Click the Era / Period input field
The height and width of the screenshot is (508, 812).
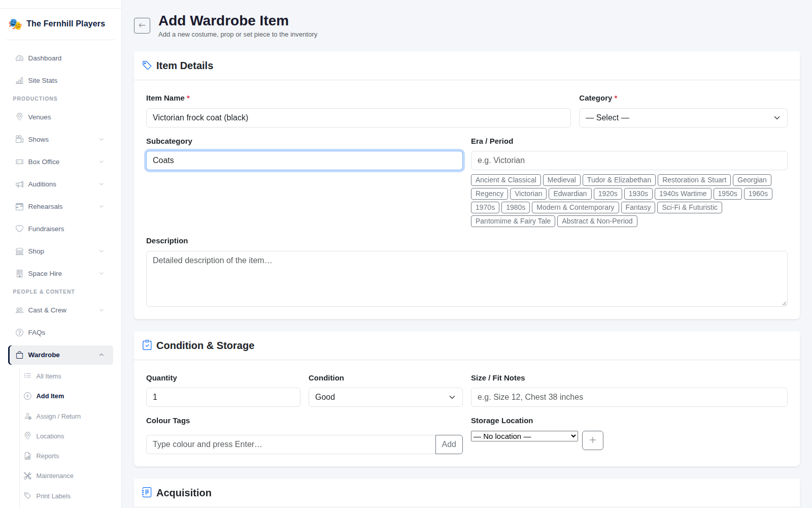629,161
